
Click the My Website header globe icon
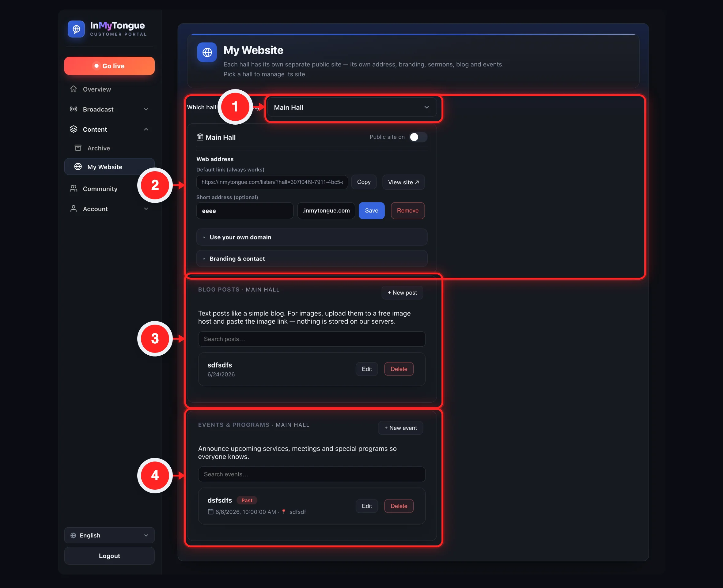[207, 52]
